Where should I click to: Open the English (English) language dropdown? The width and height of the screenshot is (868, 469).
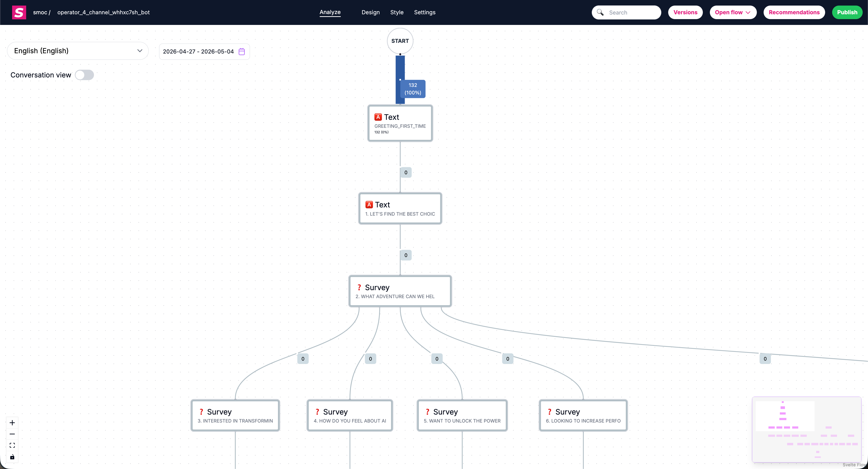(78, 51)
